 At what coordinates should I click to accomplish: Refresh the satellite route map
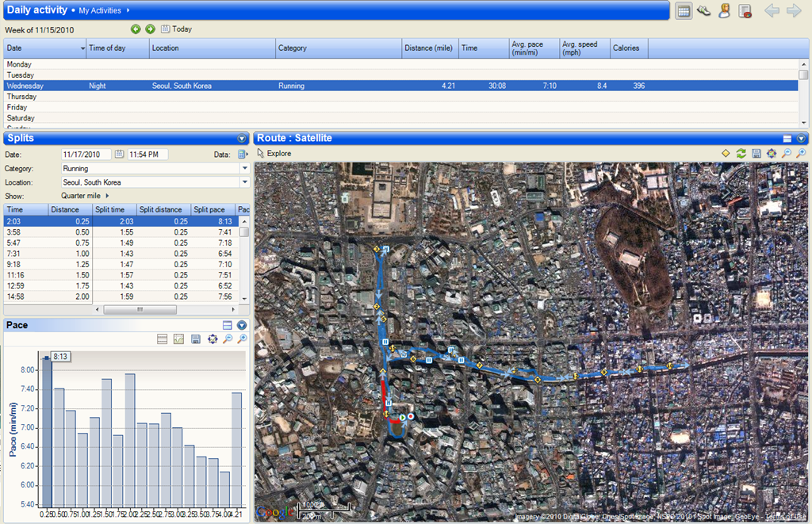tap(741, 153)
